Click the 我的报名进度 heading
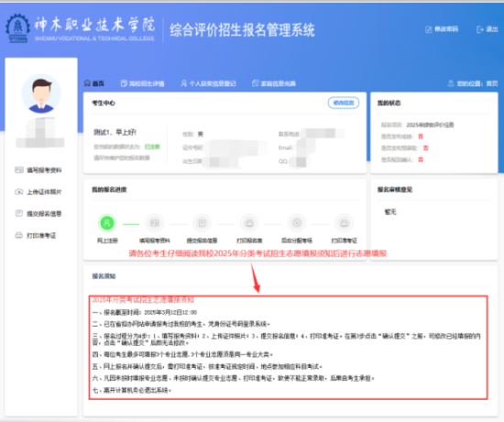Viewport: 504px width, 422px height. click(x=109, y=190)
